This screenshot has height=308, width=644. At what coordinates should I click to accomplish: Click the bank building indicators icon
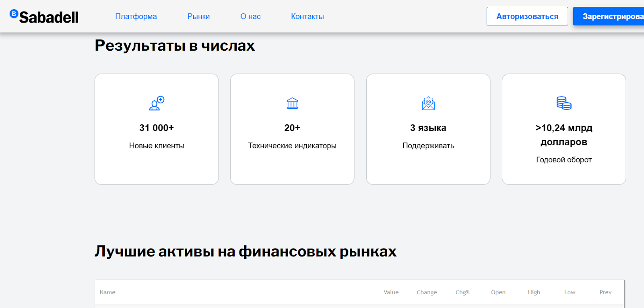[x=292, y=103]
